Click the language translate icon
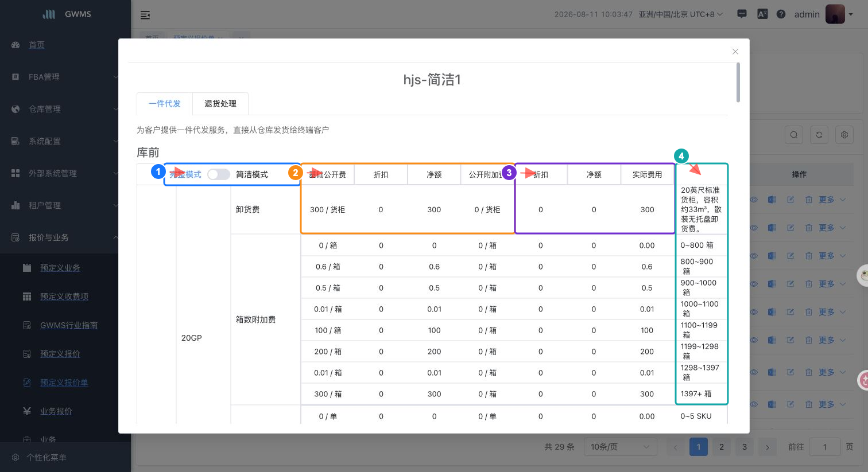Screen dimensions: 868x472 [x=762, y=14]
